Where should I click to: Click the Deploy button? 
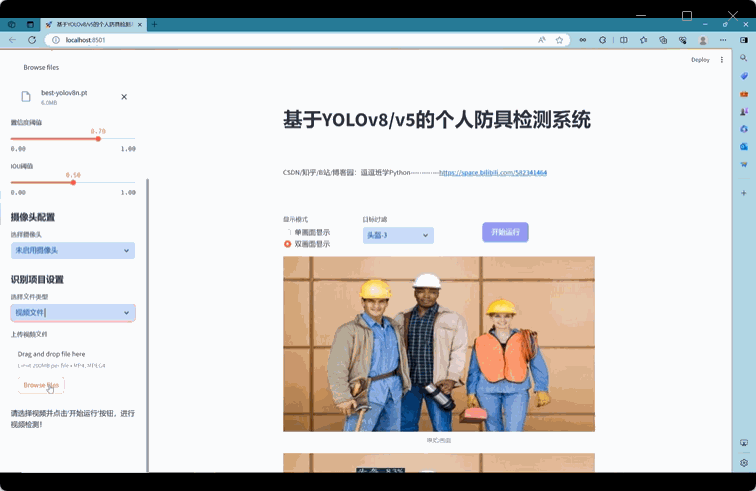point(700,60)
